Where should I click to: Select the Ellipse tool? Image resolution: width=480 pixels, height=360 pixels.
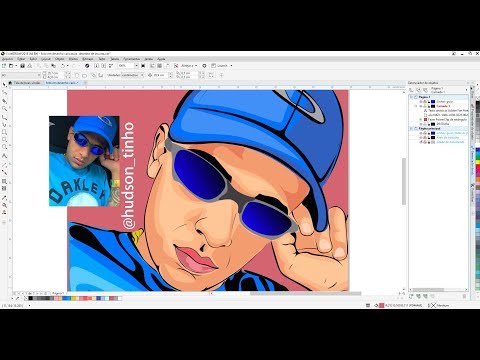point(4,140)
